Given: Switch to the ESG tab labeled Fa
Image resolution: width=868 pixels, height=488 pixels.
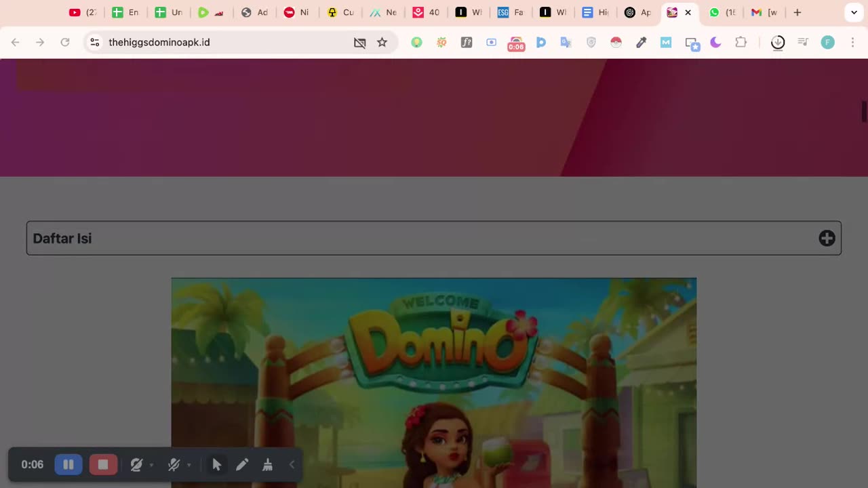Looking at the screenshot, I should [x=510, y=12].
